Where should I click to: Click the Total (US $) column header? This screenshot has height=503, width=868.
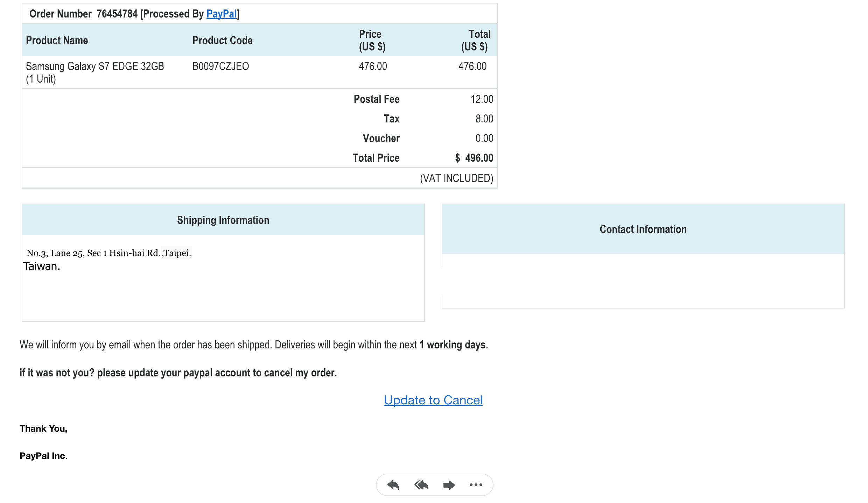[476, 40]
